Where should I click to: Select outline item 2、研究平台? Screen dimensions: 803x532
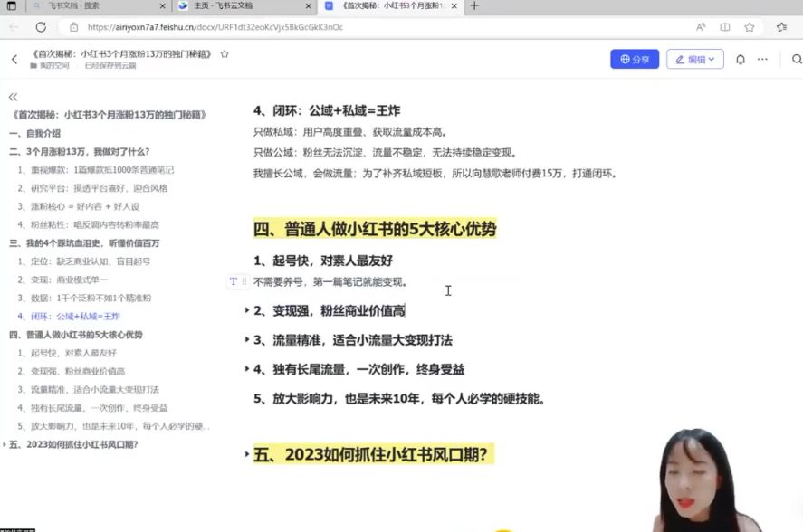(x=92, y=188)
